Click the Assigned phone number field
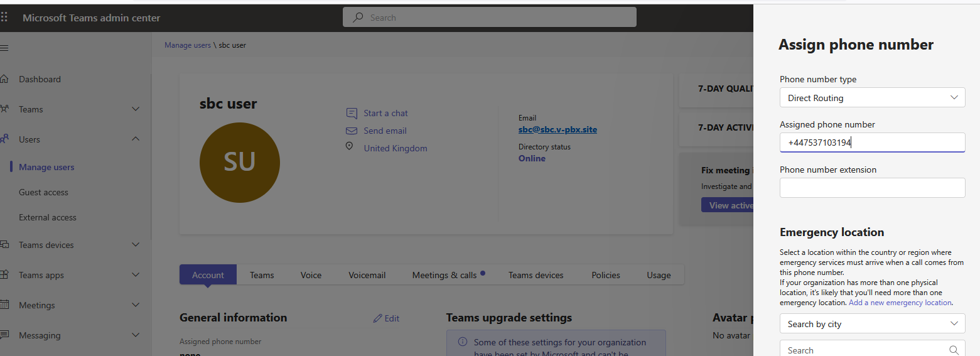This screenshot has width=980, height=356. pyautogui.click(x=872, y=143)
